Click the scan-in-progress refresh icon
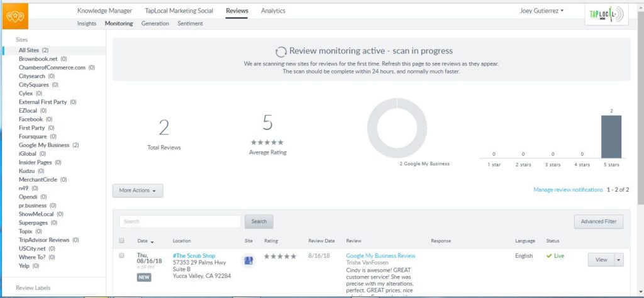Image resolution: width=644 pixels, height=298 pixels. (x=281, y=52)
